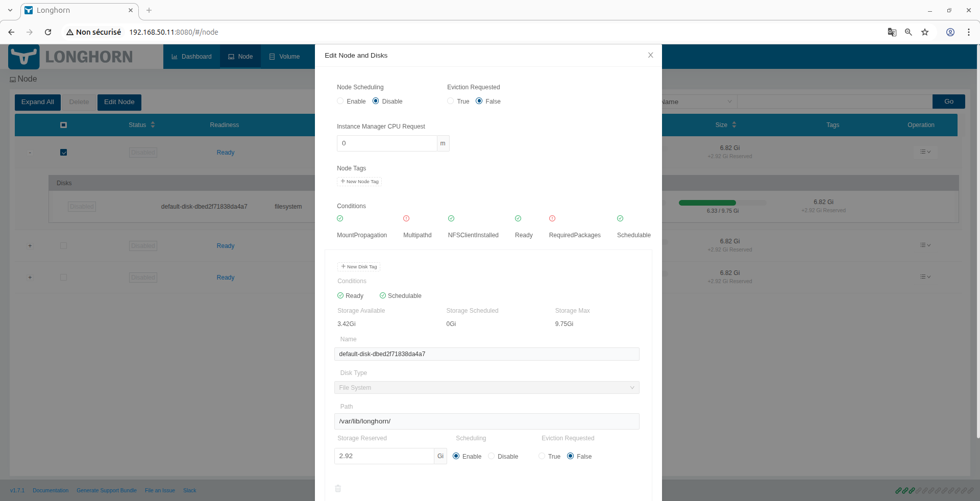This screenshot has width=980, height=501.
Task: Click the Expand All button
Action: coord(38,102)
